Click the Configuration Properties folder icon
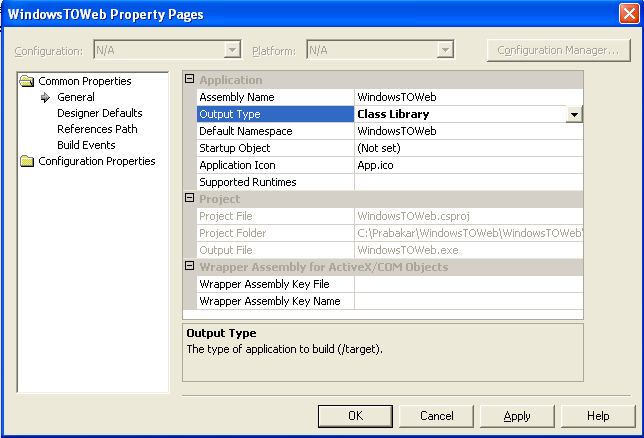 [27, 161]
